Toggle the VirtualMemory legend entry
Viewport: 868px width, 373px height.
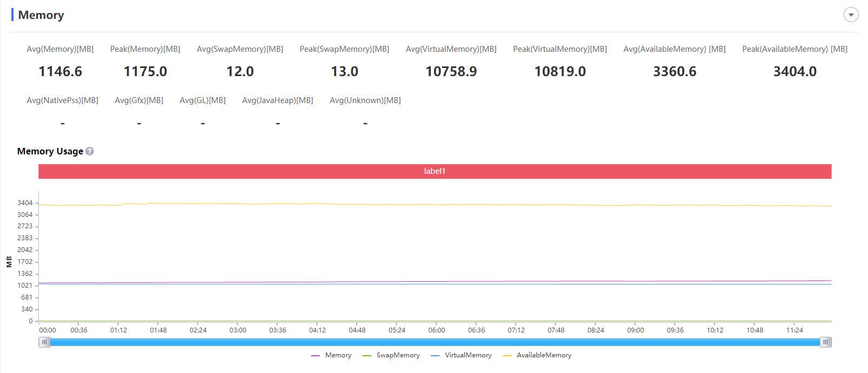[462, 355]
